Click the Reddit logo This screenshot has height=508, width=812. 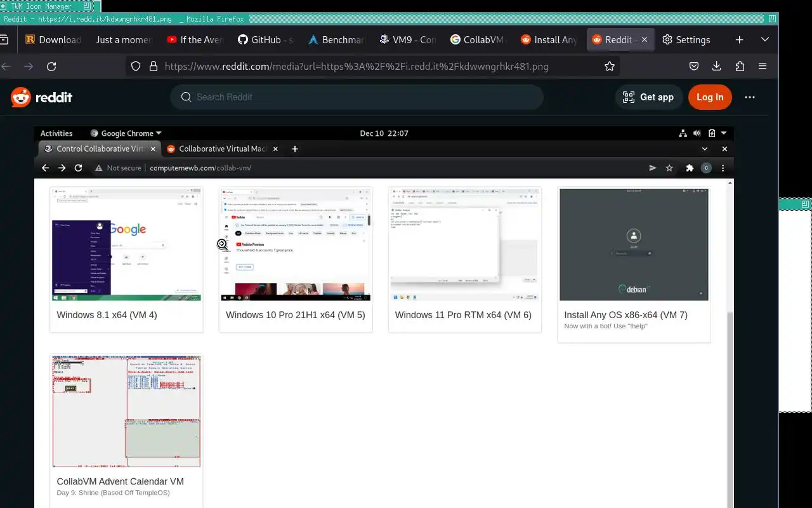point(41,97)
